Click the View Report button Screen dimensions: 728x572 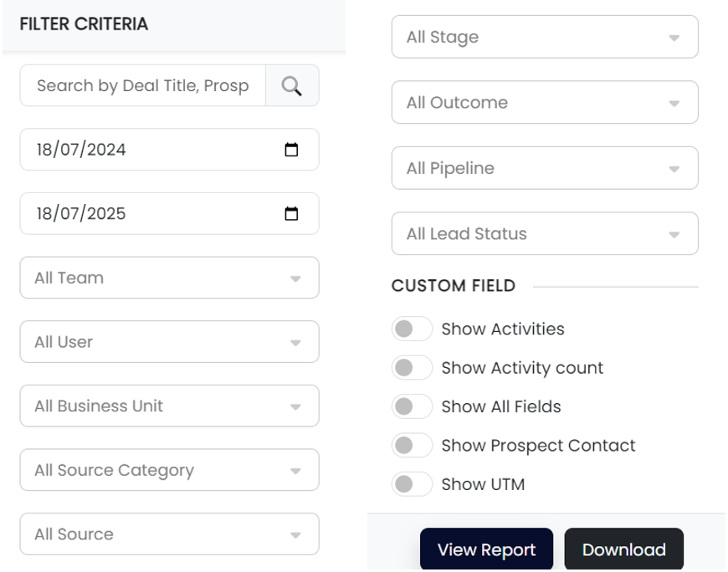point(486,549)
